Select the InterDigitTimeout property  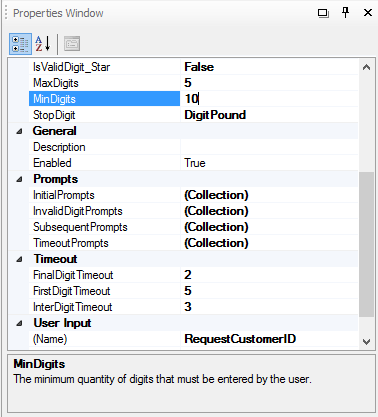point(73,307)
